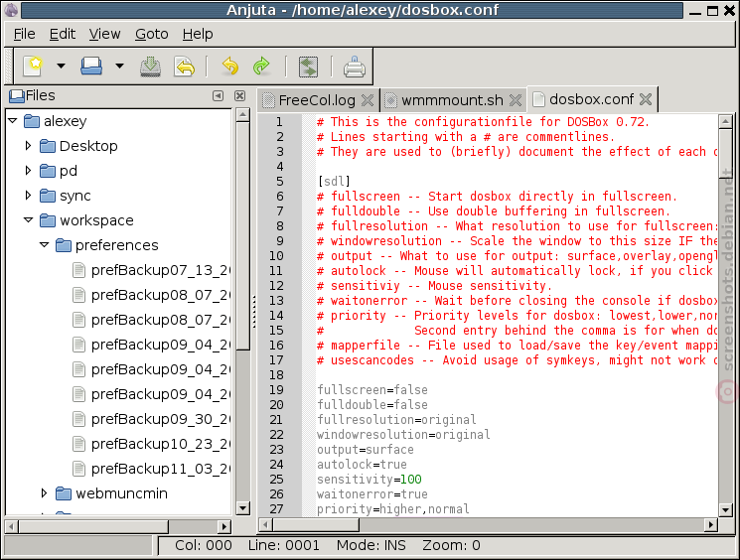This screenshot has height=560, width=740.
Task: Redo the last action icon
Action: point(261,67)
